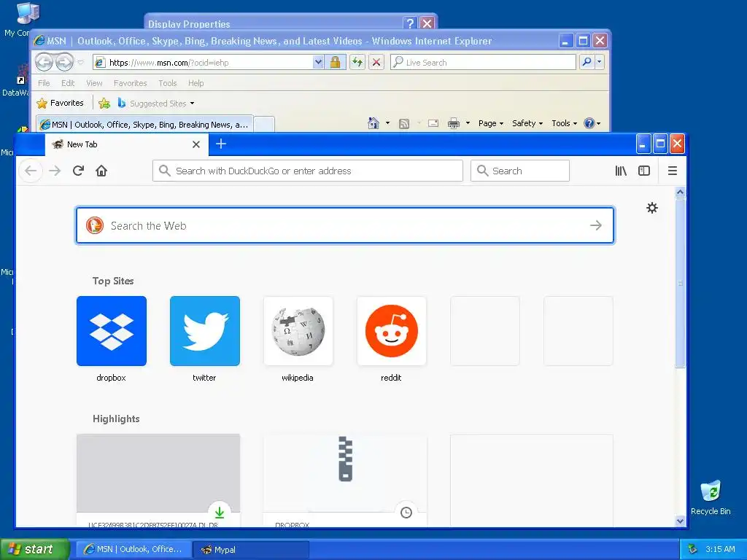This screenshot has width=747, height=560.
Task: Open IE Favorites menu
Action: pyautogui.click(x=130, y=83)
